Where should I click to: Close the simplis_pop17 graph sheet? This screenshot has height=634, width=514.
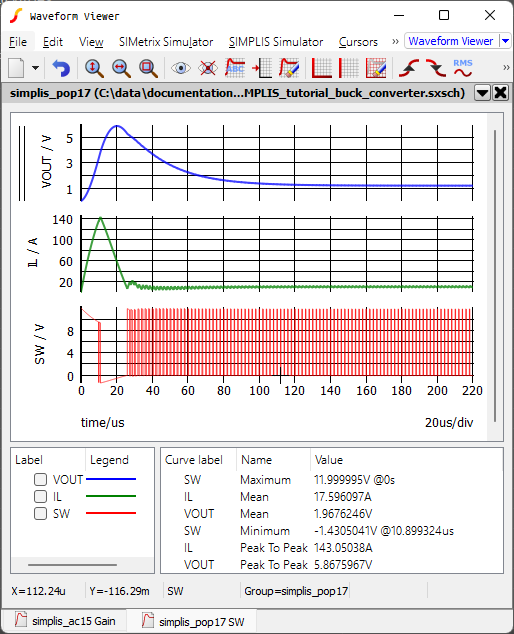tap(501, 93)
